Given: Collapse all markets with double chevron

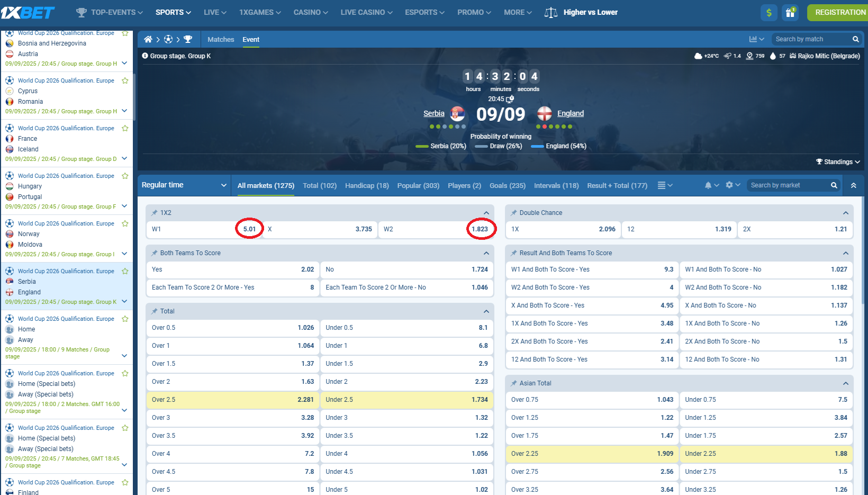Looking at the screenshot, I should click(x=853, y=185).
